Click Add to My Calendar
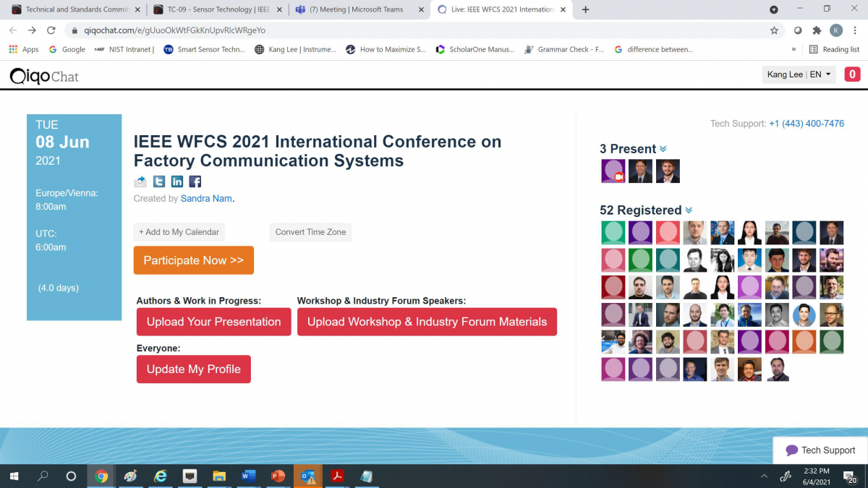868x488 pixels. [179, 232]
